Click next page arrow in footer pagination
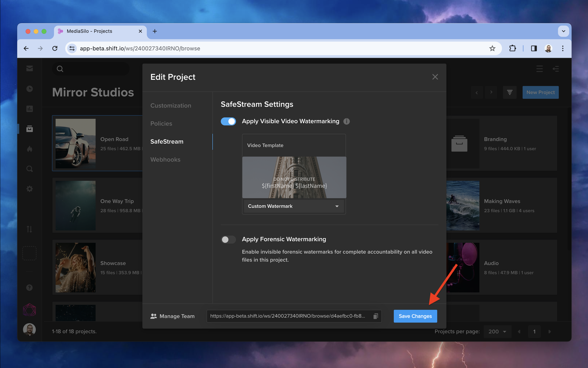Viewport: 588px width, 368px height. 550,331
